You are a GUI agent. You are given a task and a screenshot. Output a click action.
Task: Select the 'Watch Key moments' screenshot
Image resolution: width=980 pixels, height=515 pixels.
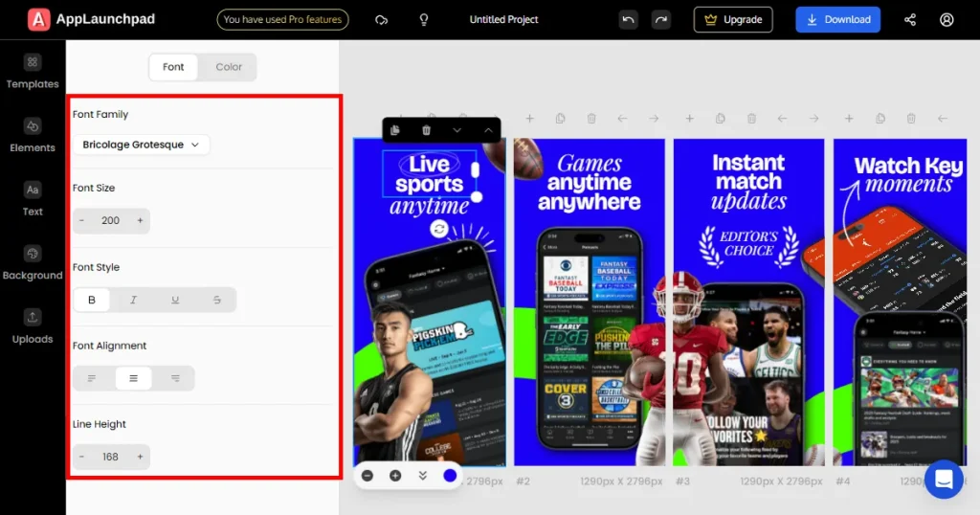(x=900, y=302)
